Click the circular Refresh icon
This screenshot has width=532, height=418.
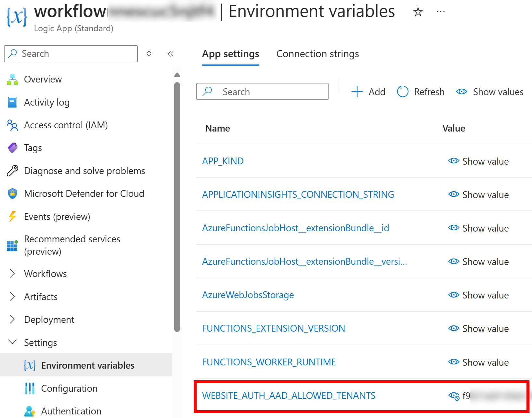[403, 92]
